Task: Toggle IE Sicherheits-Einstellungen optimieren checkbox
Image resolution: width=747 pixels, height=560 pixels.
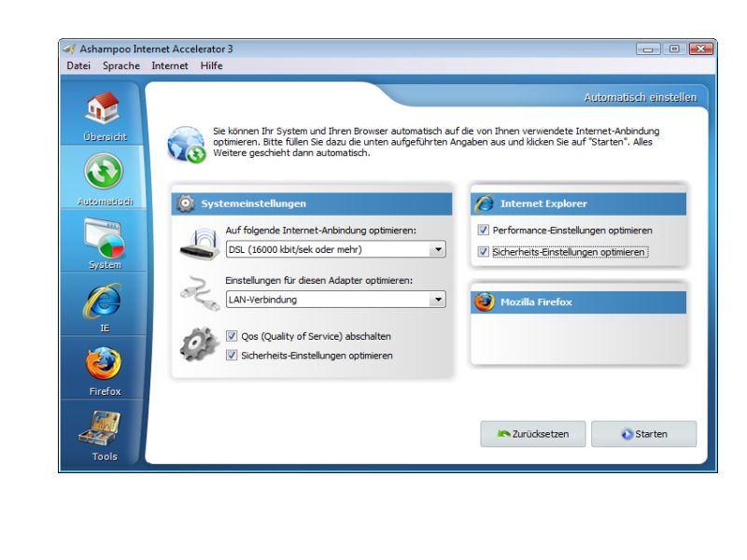Action: pyautogui.click(x=483, y=251)
